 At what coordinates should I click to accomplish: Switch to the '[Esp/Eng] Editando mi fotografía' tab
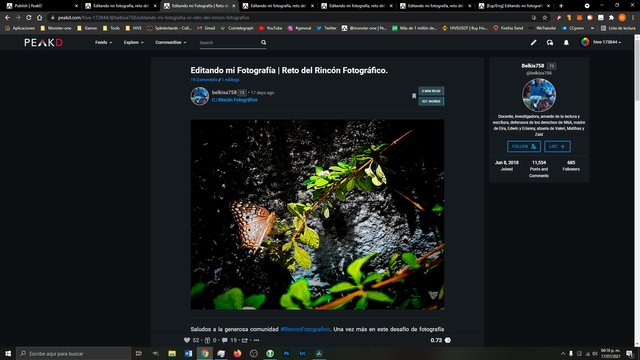click(x=515, y=6)
